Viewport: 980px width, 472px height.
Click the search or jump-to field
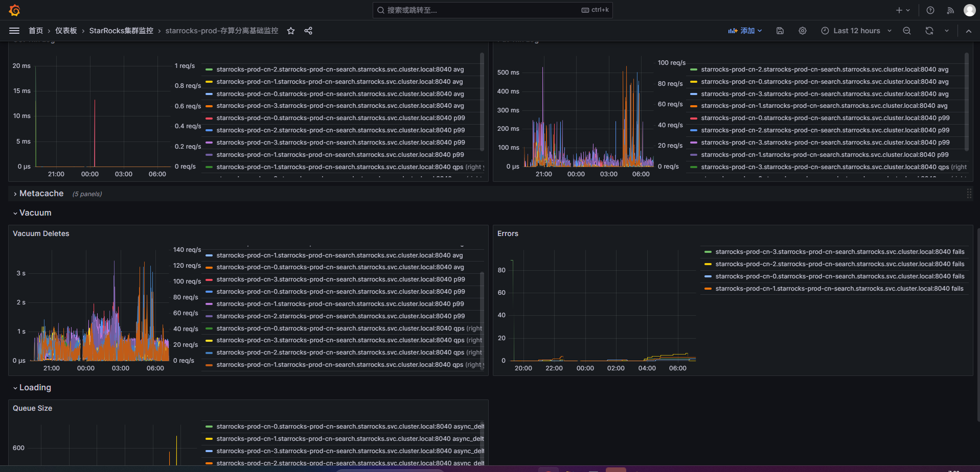[493, 10]
